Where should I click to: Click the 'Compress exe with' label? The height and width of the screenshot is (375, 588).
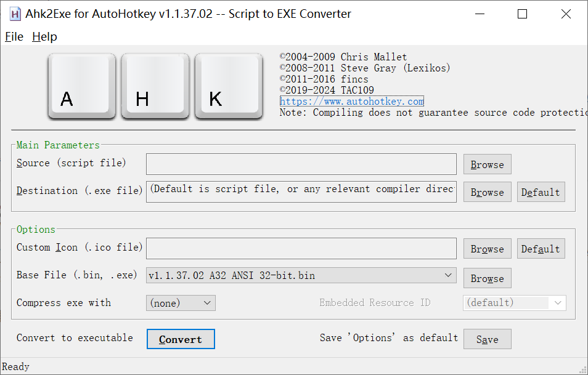tap(63, 303)
